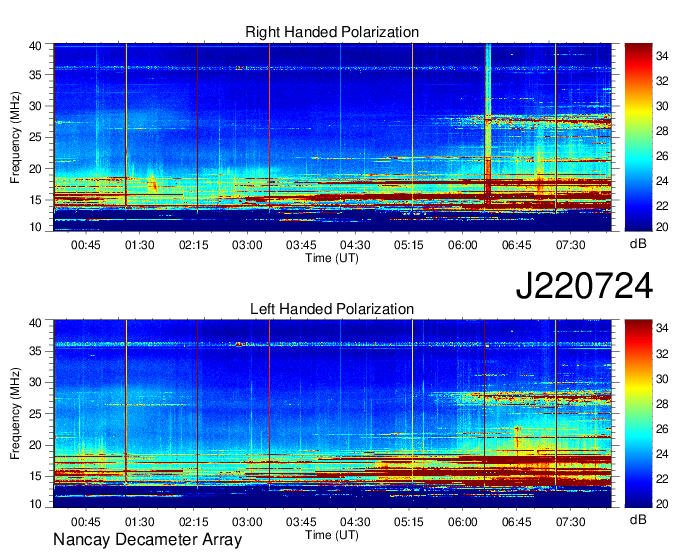The height and width of the screenshot is (552, 680).
Task: Click 10 MHz tick on Left Handed frequency axis
Action: [36, 504]
